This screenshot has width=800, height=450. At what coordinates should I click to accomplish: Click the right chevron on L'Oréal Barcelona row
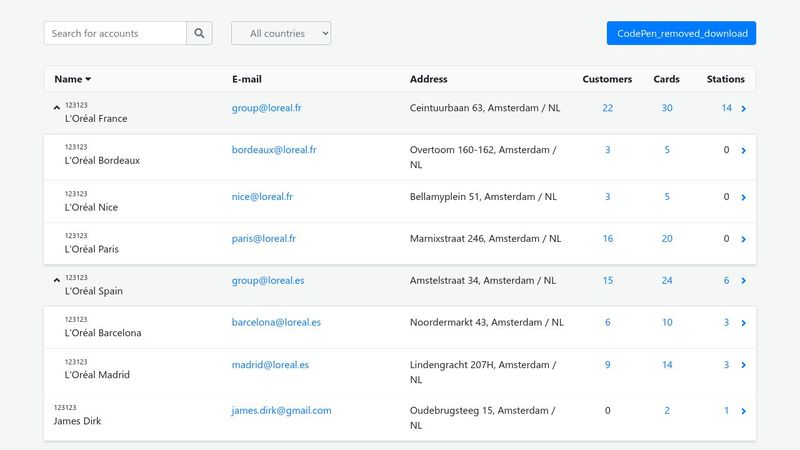pyautogui.click(x=743, y=323)
